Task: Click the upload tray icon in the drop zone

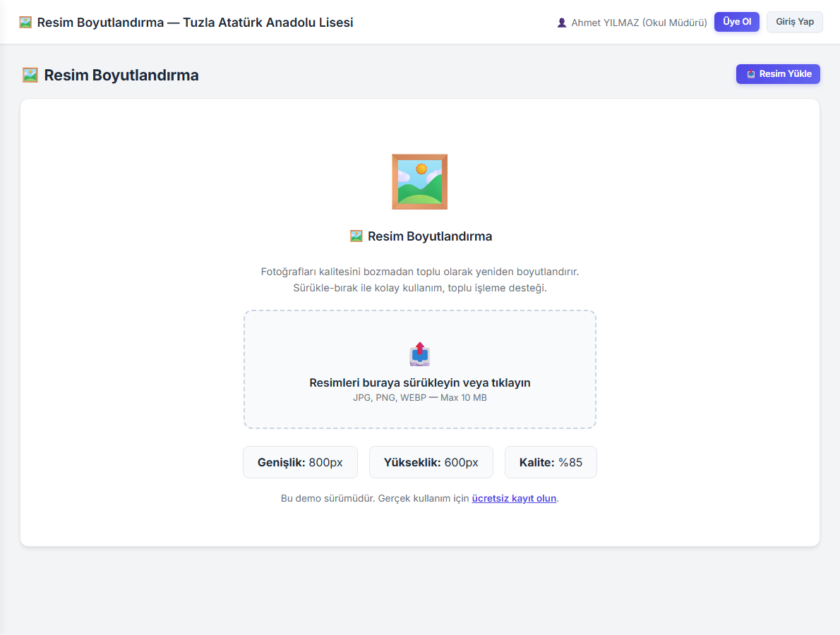Action: [419, 354]
